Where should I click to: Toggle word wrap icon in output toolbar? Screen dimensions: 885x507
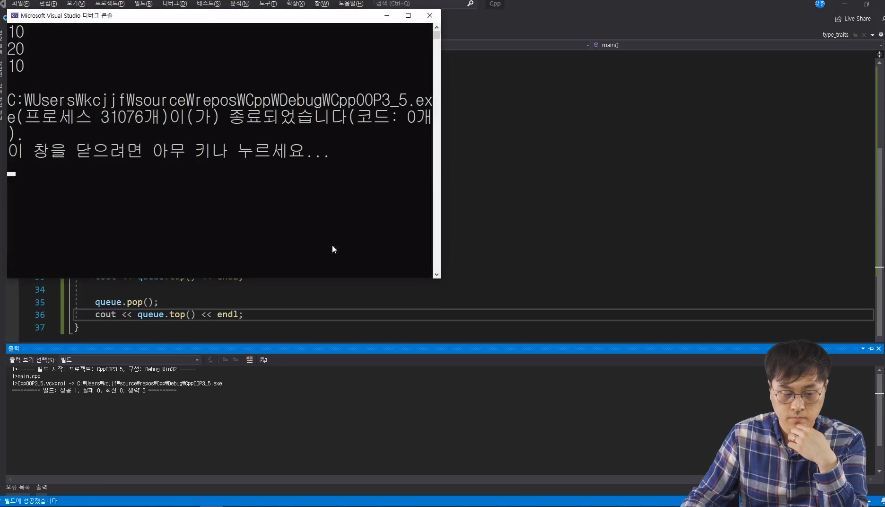point(264,360)
